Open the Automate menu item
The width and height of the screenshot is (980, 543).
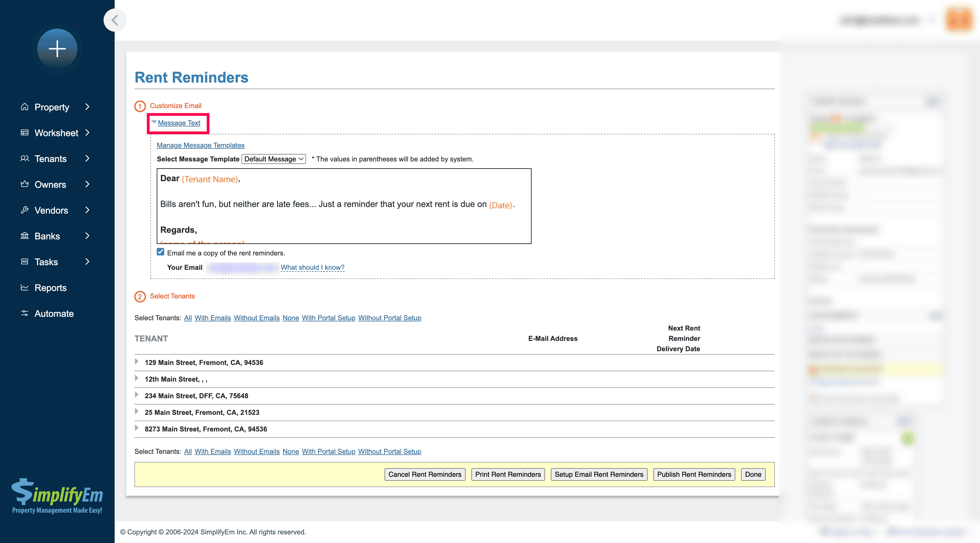[54, 314]
